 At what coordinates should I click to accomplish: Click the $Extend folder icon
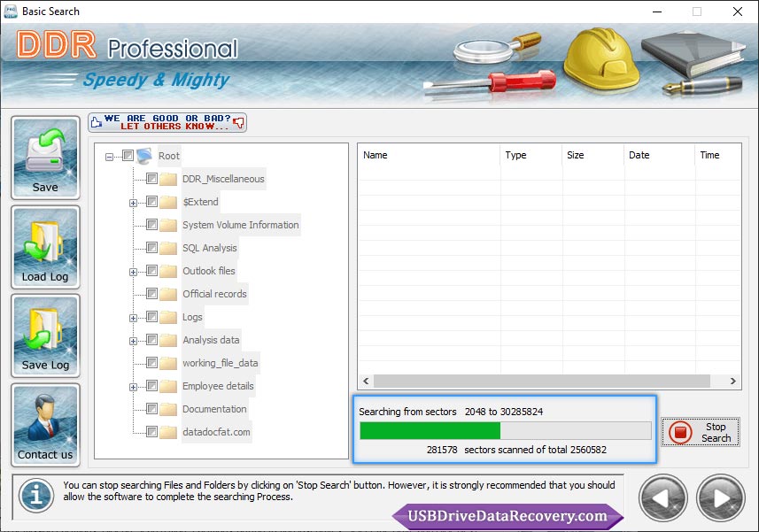168,202
